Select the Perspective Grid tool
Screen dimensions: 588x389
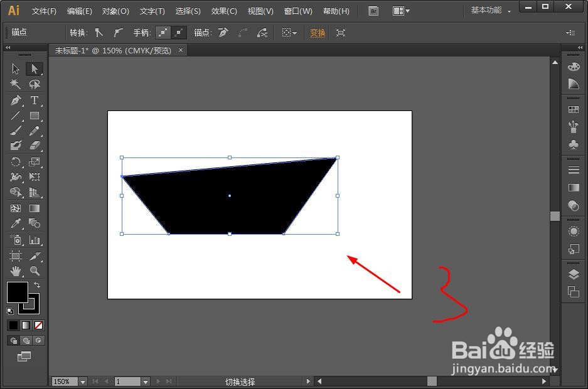(34, 192)
